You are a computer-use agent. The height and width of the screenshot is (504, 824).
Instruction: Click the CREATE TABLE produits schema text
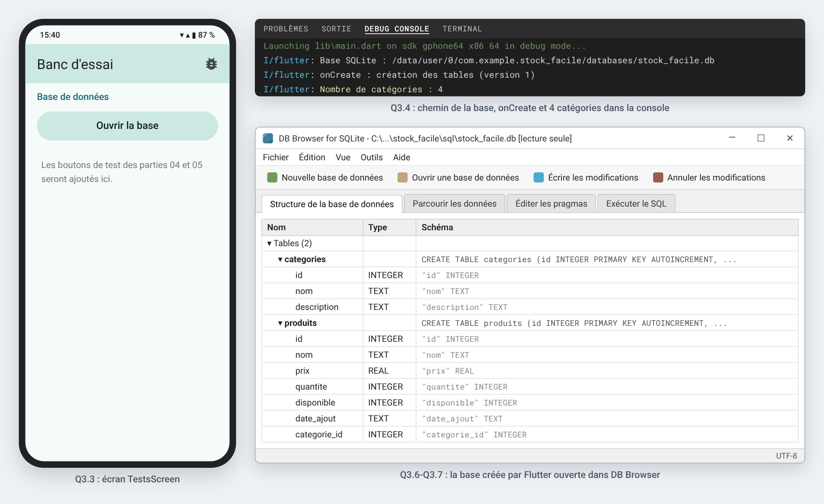[574, 323]
